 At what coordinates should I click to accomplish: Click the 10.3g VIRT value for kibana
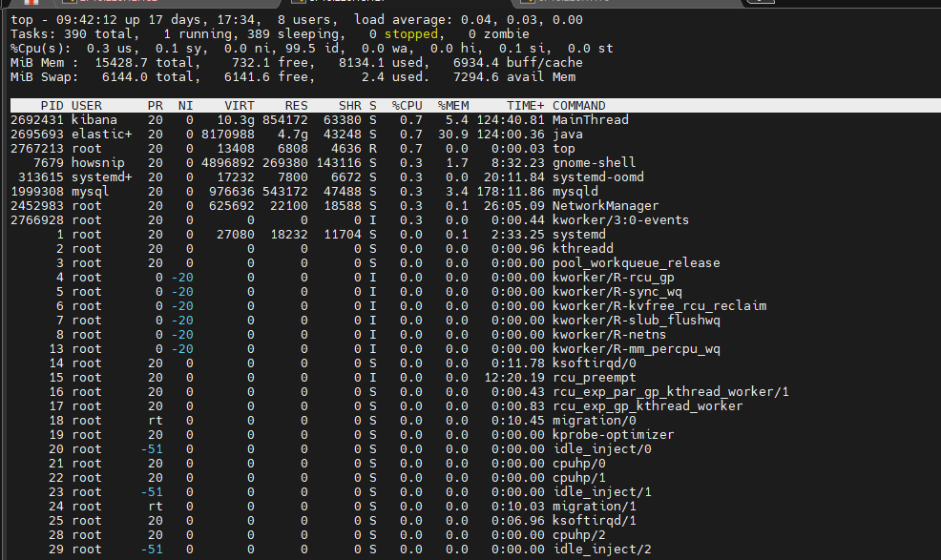236,120
